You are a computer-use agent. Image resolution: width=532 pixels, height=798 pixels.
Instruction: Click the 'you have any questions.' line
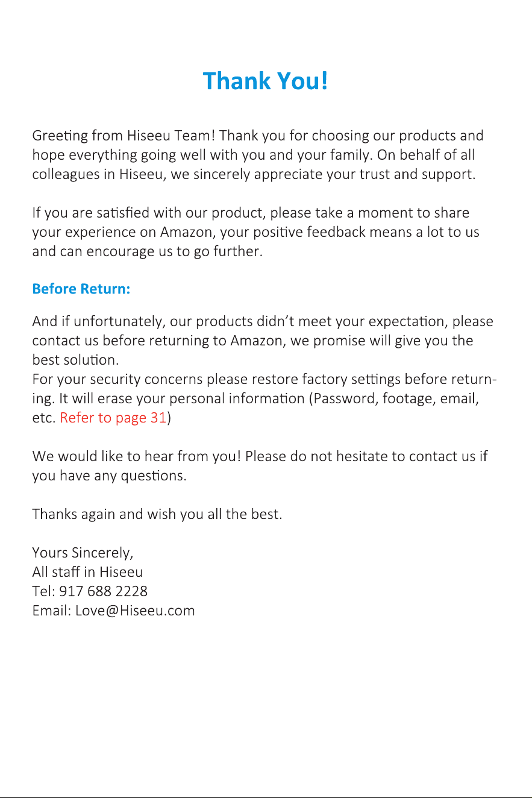[x=109, y=476]
